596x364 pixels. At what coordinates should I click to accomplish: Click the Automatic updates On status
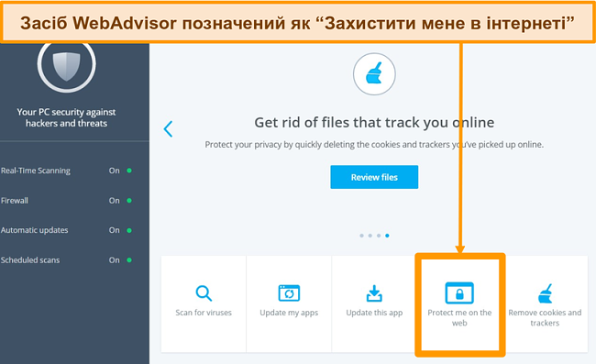click(120, 230)
